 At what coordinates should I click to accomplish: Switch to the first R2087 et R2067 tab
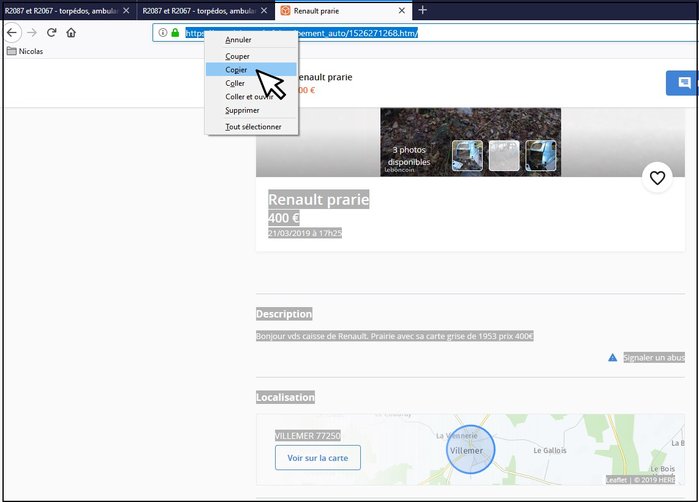(x=61, y=11)
